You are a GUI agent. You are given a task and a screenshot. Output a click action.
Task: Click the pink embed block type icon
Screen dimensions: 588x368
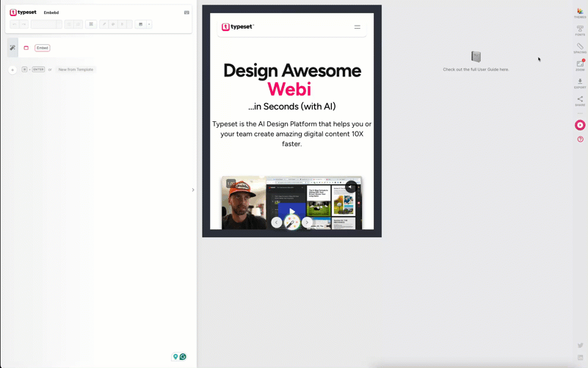click(26, 48)
